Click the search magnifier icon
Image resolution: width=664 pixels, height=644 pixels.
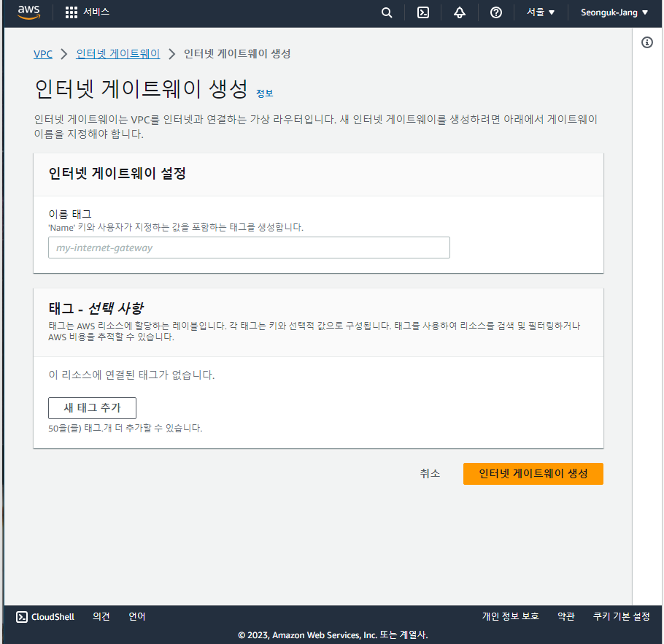387,12
